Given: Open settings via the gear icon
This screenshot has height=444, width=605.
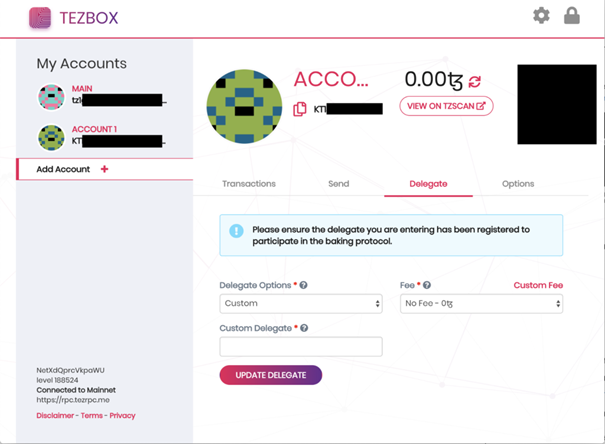Looking at the screenshot, I should (541, 16).
